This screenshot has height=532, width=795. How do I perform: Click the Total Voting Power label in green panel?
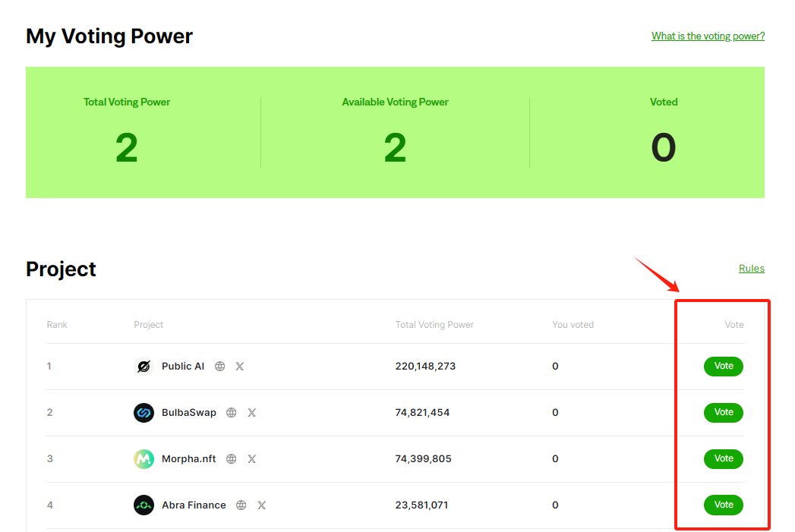pos(127,102)
